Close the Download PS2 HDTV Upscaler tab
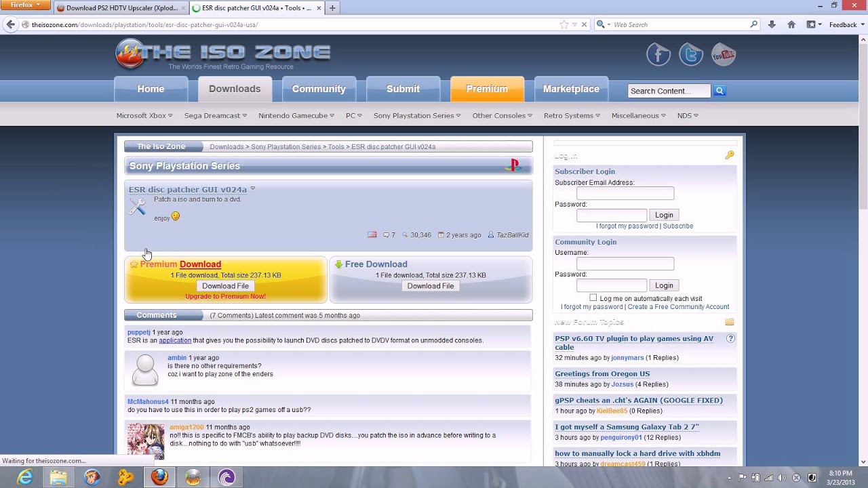This screenshot has height=488, width=868. 183,8
